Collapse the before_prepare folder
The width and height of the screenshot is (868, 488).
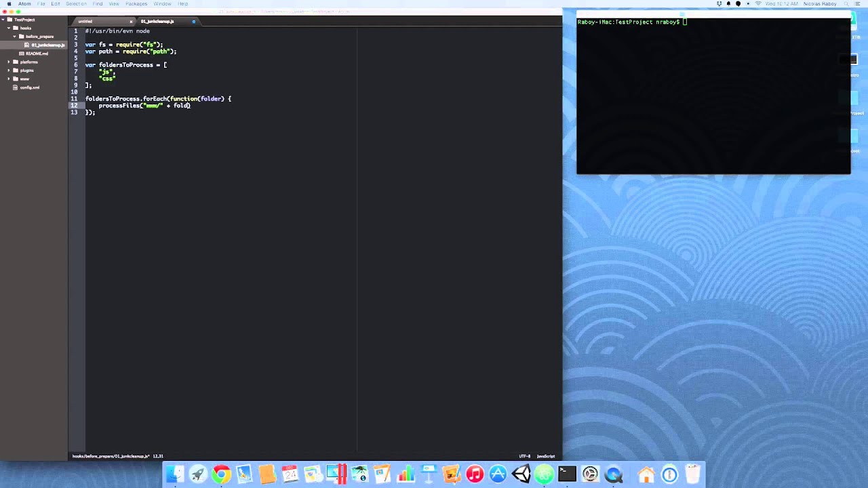tap(15, 37)
